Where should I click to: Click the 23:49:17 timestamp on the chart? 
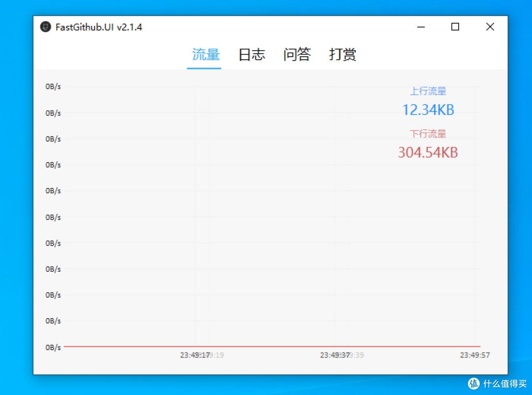click(x=194, y=354)
